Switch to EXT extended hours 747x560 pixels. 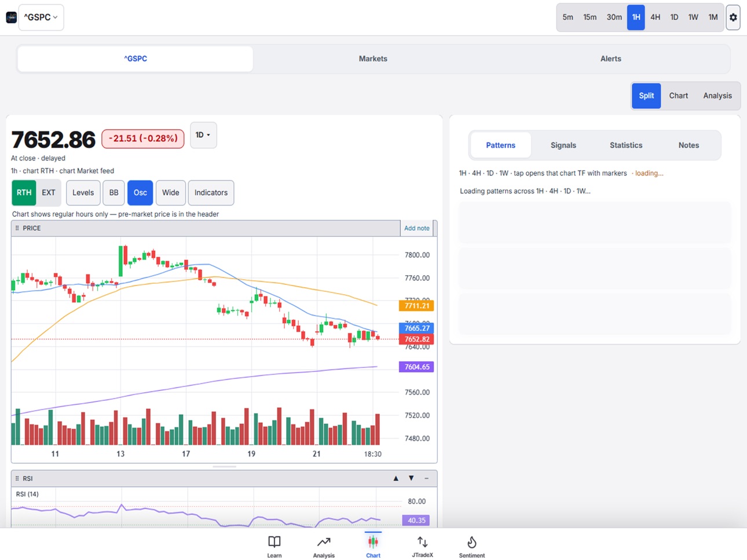click(49, 193)
